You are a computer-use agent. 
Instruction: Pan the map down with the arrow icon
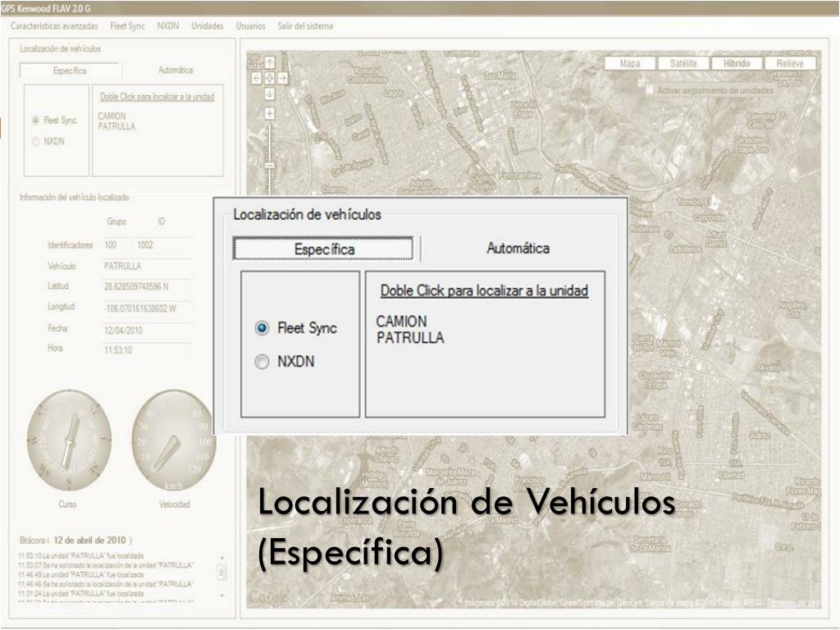click(x=269, y=94)
